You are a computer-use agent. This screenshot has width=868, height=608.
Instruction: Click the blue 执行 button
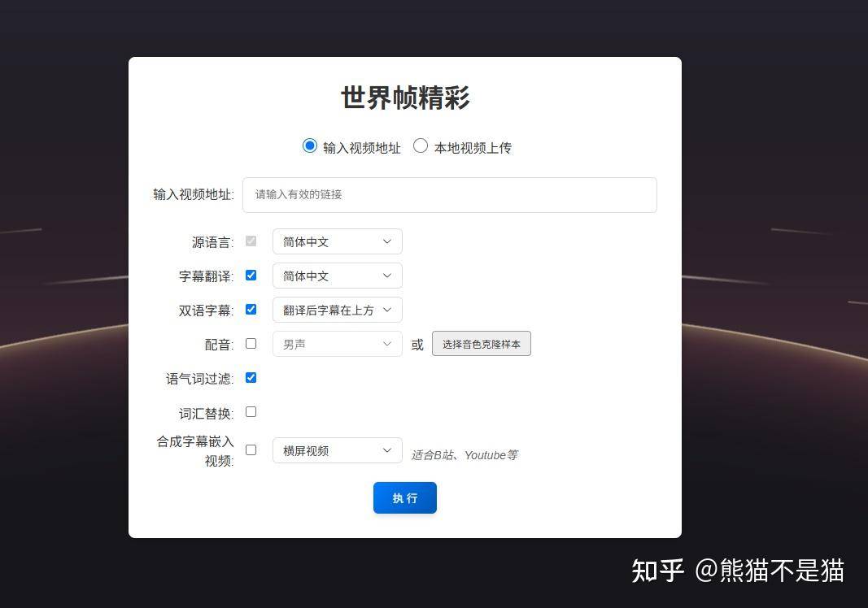[x=404, y=498]
